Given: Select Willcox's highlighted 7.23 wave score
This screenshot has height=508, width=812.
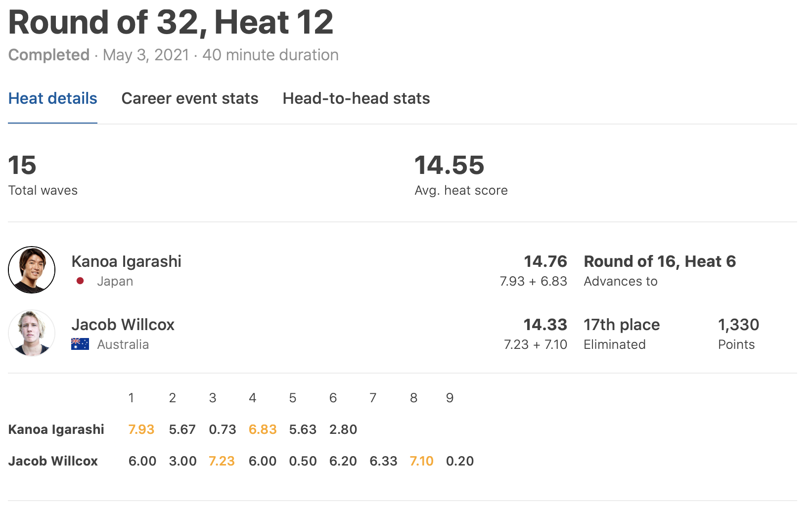Looking at the screenshot, I should tap(222, 461).
